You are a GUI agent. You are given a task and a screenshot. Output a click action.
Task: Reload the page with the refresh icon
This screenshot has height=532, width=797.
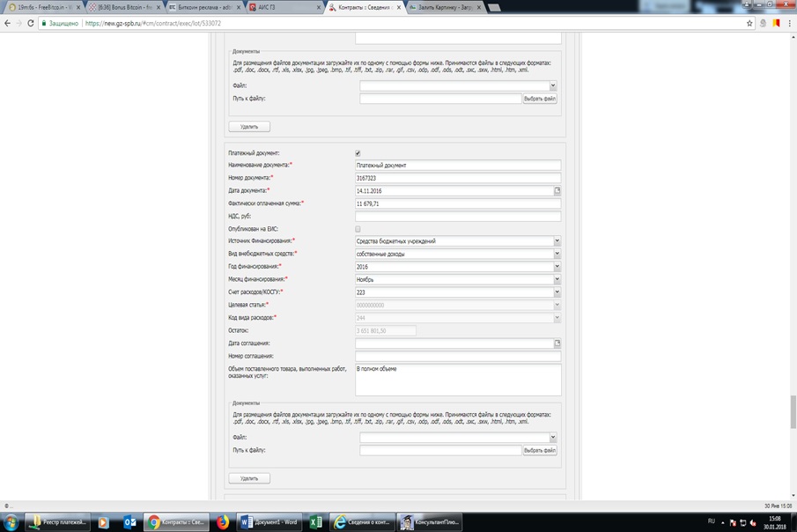click(x=31, y=24)
